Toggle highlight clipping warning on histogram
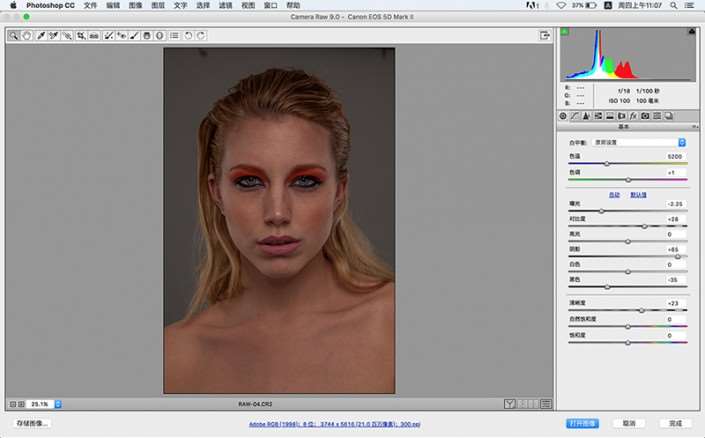The image size is (705, 438). (x=691, y=32)
